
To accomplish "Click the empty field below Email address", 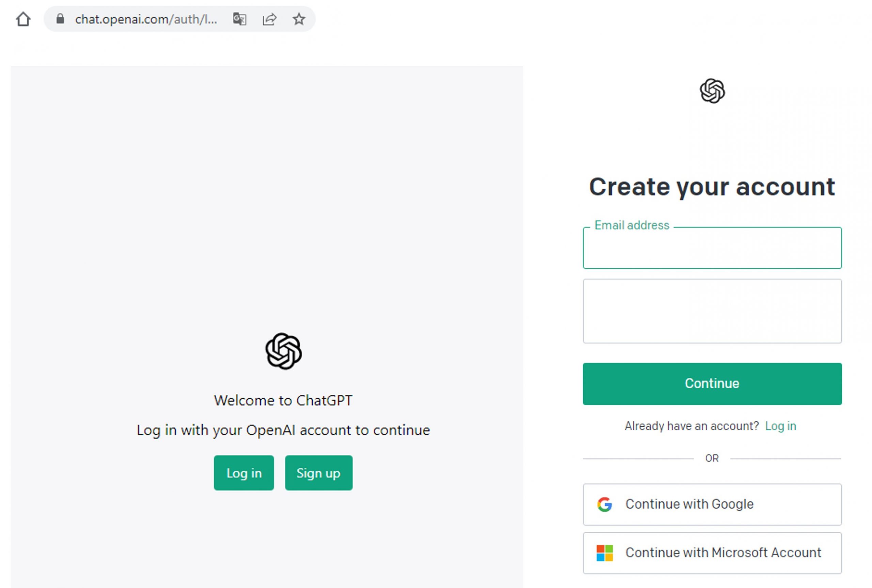I will (712, 311).
